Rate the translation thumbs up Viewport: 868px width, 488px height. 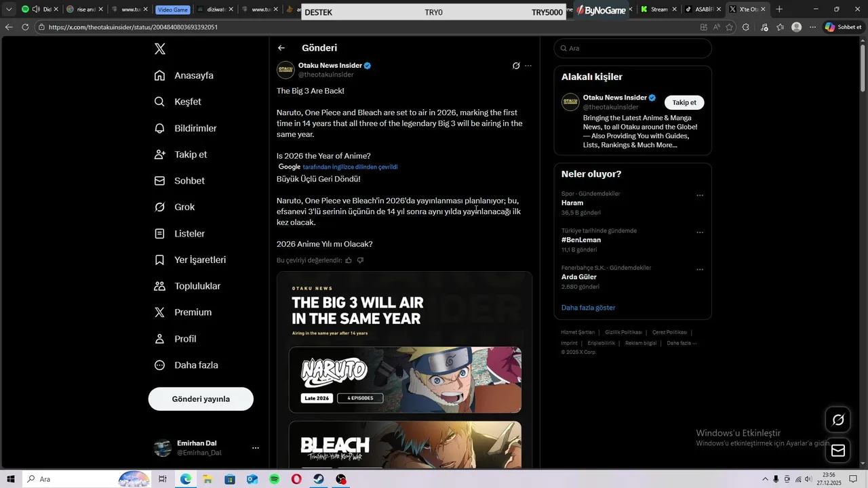click(x=349, y=260)
